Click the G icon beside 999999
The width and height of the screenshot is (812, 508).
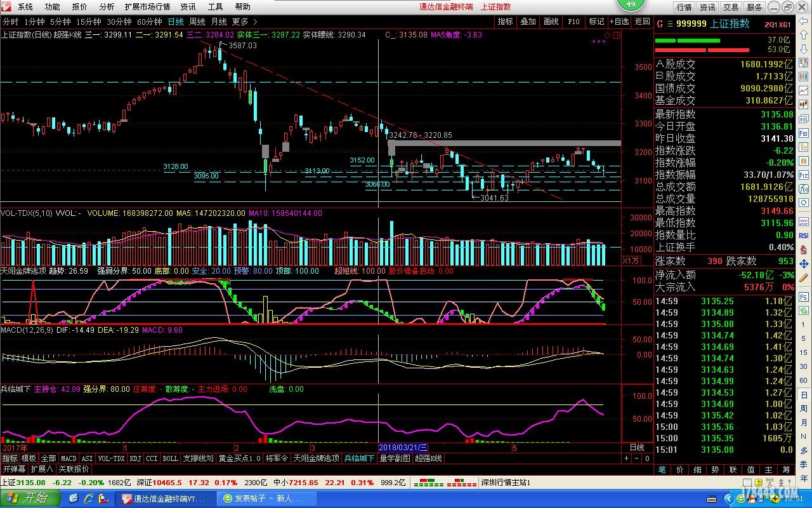[660, 23]
